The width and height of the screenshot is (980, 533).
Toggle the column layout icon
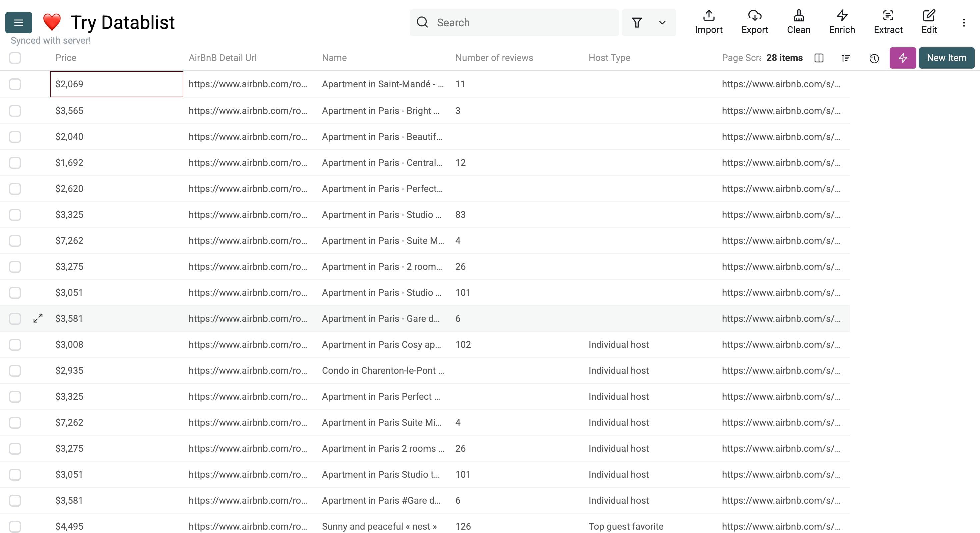pos(819,58)
